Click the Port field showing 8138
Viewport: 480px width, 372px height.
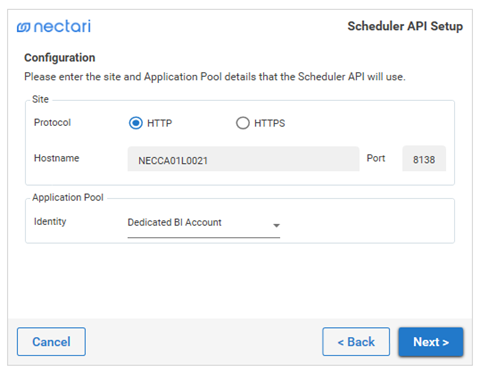[x=424, y=159]
